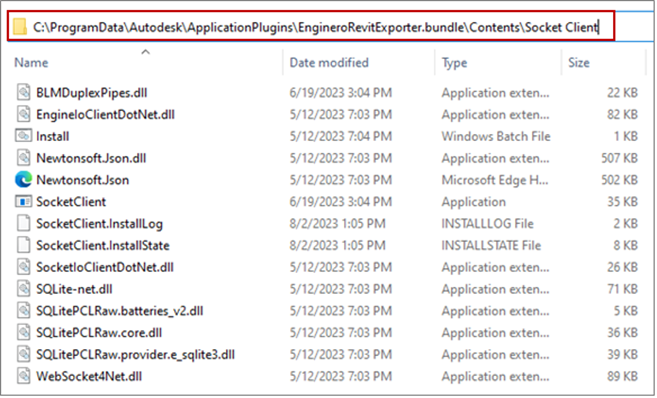The image size is (657, 398).
Task: Click SQLitePCLRaw.batteries_v2.dll file name
Action: tap(119, 311)
